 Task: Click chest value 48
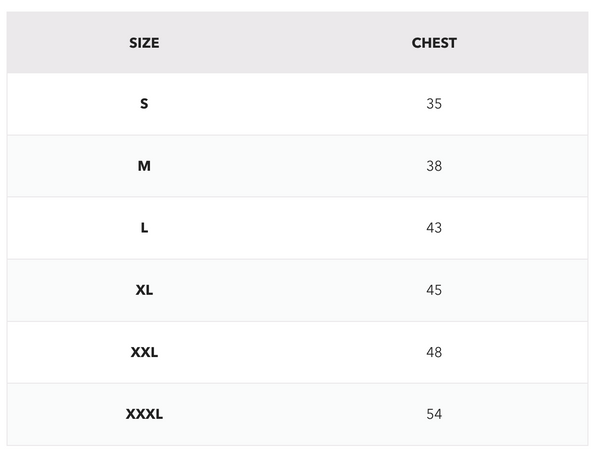pyautogui.click(x=434, y=352)
